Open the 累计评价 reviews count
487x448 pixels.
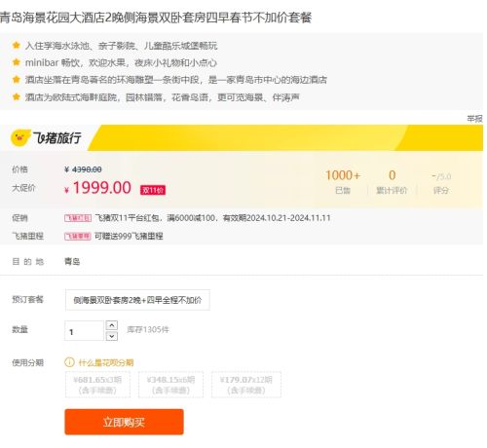[x=392, y=182]
